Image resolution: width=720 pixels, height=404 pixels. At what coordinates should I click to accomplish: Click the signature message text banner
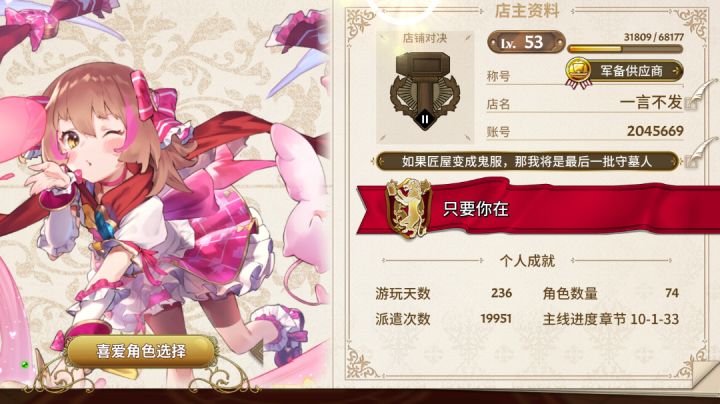(527, 161)
